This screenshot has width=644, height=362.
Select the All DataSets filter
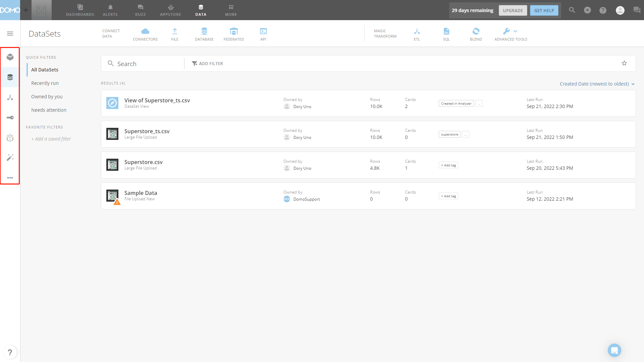click(45, 70)
